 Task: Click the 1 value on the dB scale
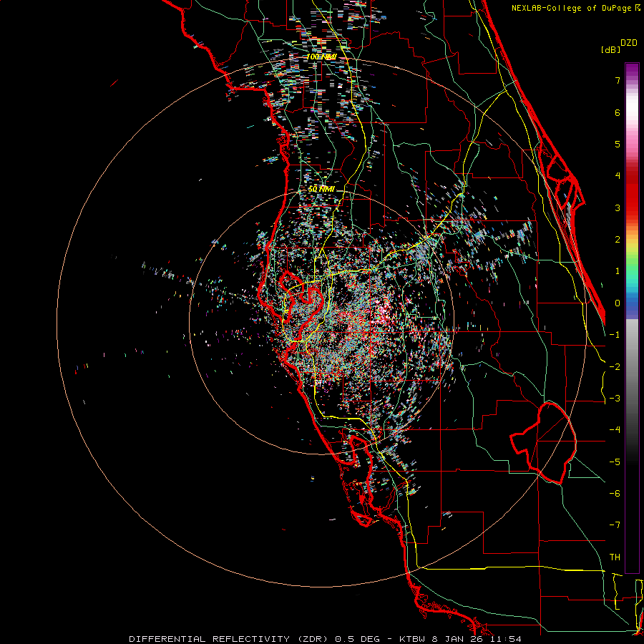click(x=618, y=271)
